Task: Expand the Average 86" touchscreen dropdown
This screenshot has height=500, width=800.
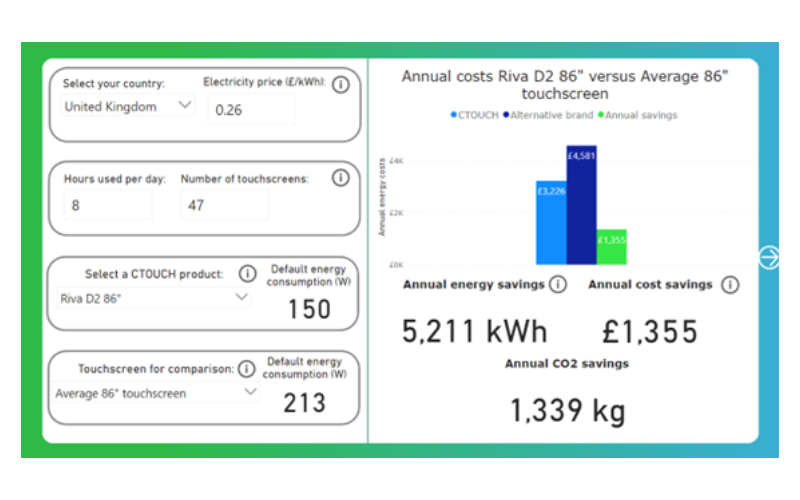Action: 156,393
